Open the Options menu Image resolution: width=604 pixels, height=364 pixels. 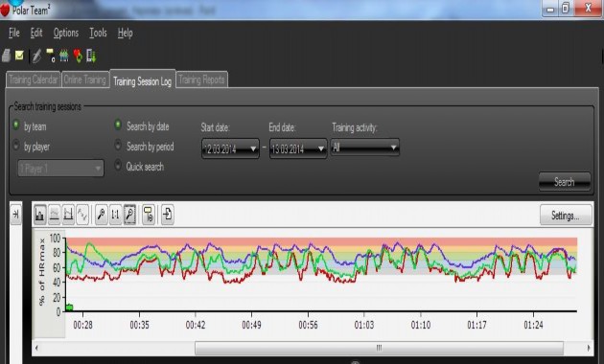pyautogui.click(x=66, y=33)
